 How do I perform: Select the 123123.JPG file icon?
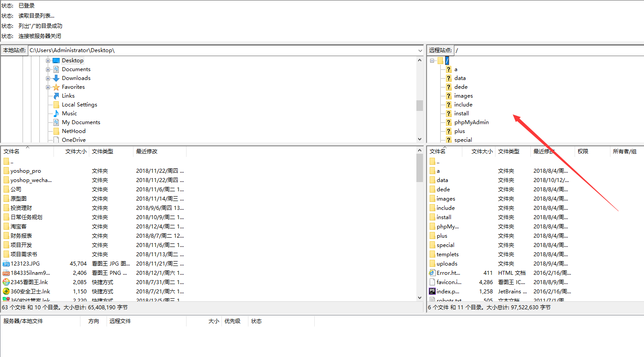pyautogui.click(x=6, y=264)
